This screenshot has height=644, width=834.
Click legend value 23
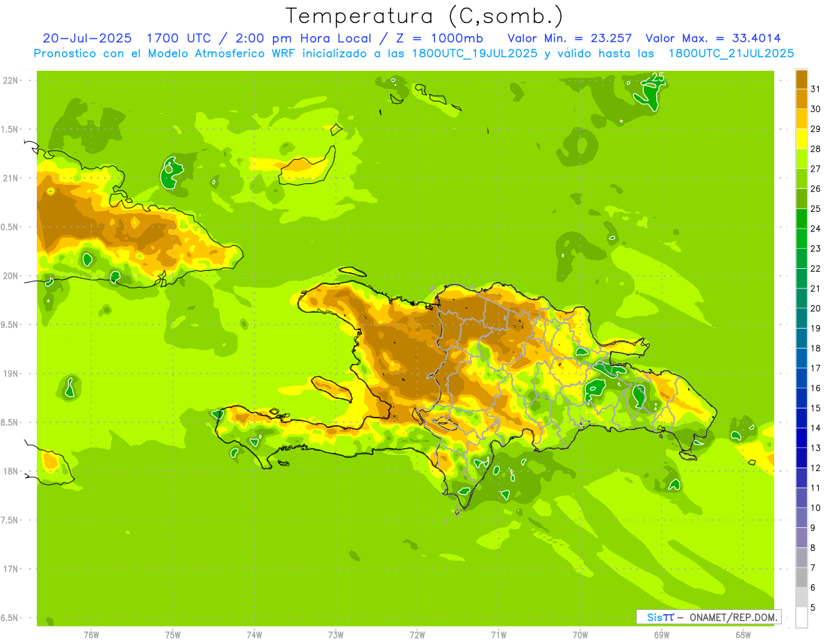816,249
